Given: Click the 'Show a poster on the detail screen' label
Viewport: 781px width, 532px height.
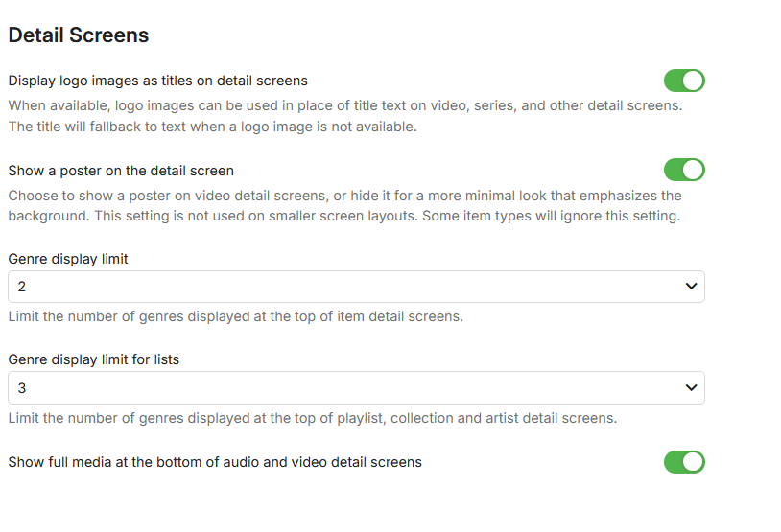Looking at the screenshot, I should point(121,171).
